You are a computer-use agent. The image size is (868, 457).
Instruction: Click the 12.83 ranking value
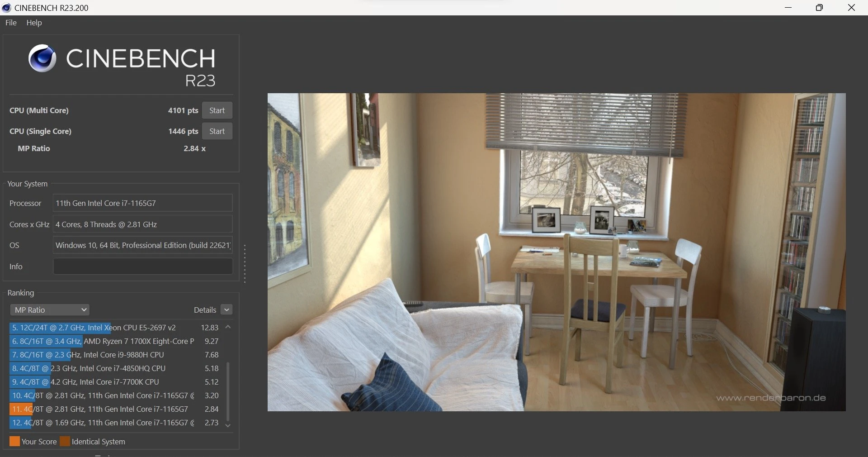pyautogui.click(x=210, y=328)
